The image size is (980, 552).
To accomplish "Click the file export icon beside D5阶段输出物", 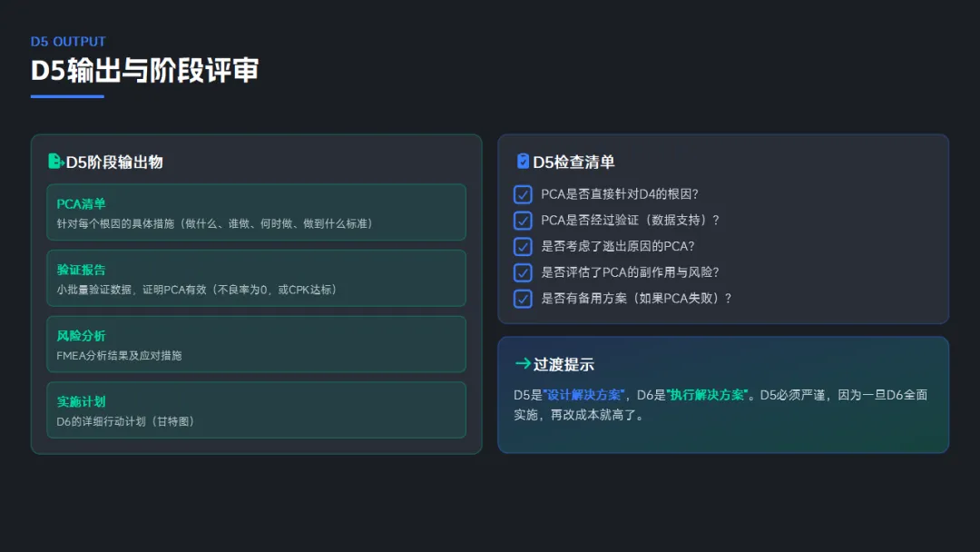I will coord(55,162).
